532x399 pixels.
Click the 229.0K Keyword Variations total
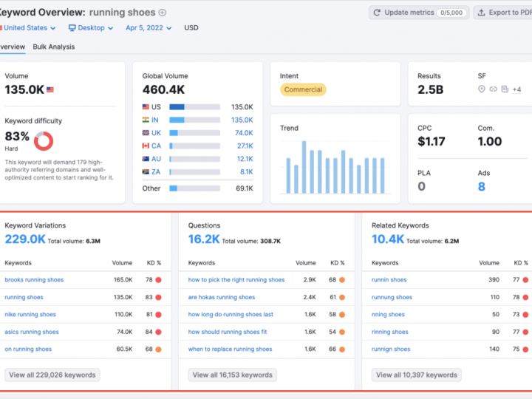pyautogui.click(x=25, y=239)
